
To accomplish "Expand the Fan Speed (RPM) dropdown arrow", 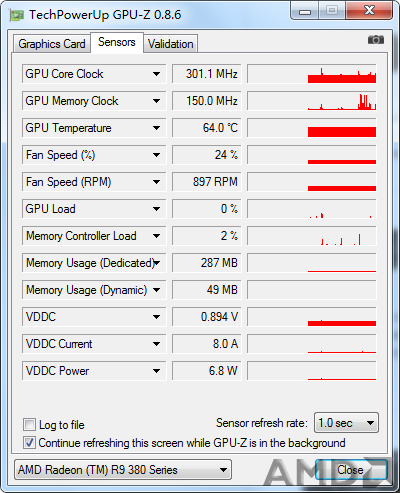I will [x=156, y=182].
